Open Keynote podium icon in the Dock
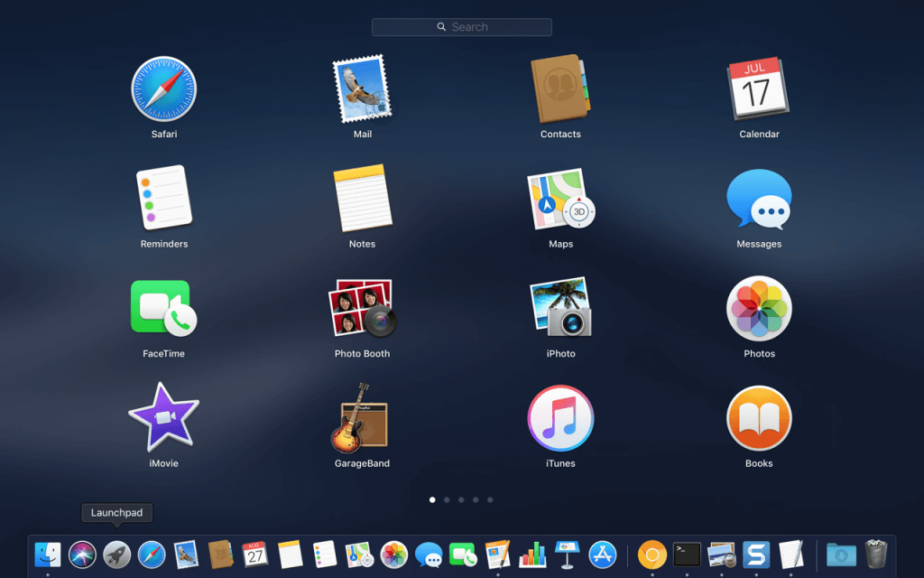924x578 pixels. [x=567, y=555]
